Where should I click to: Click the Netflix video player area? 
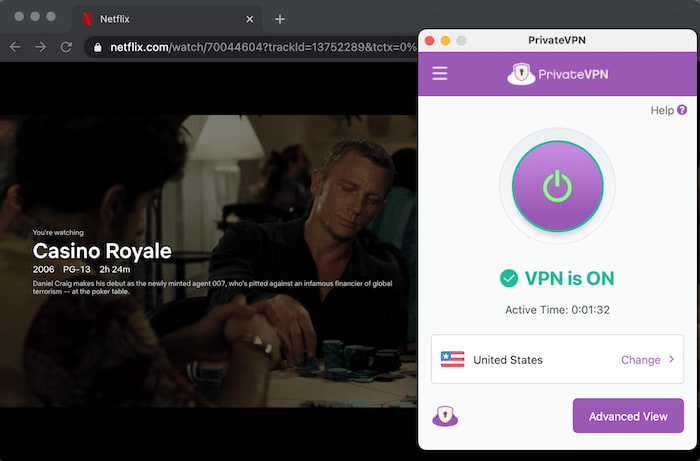[x=208, y=261]
